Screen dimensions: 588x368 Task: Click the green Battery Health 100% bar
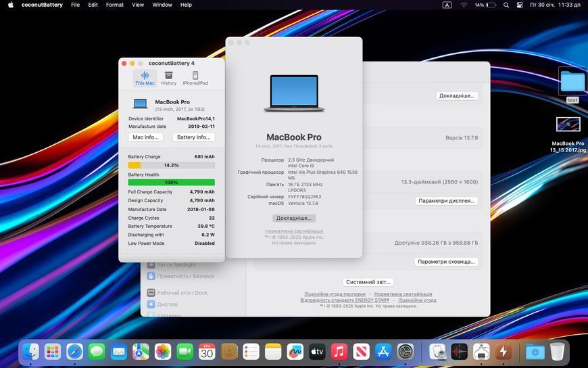[172, 183]
